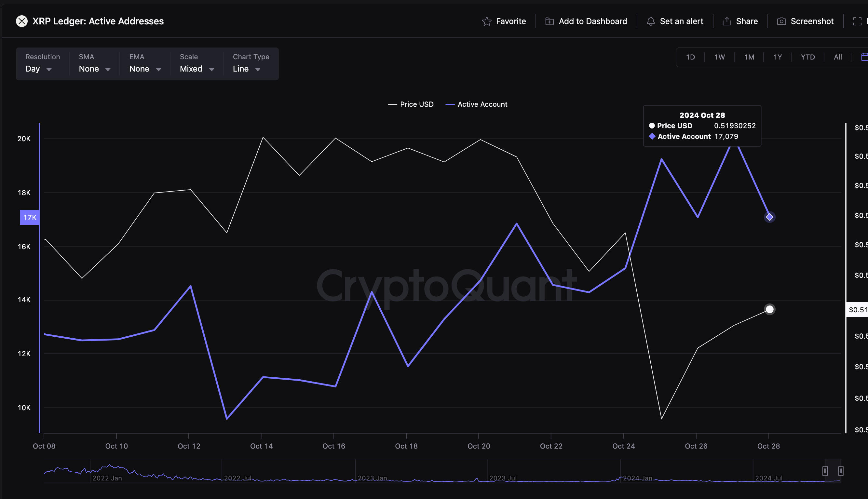Image resolution: width=868 pixels, height=499 pixels.
Task: Click the tooltip Active Account value 17,079
Action: point(726,136)
